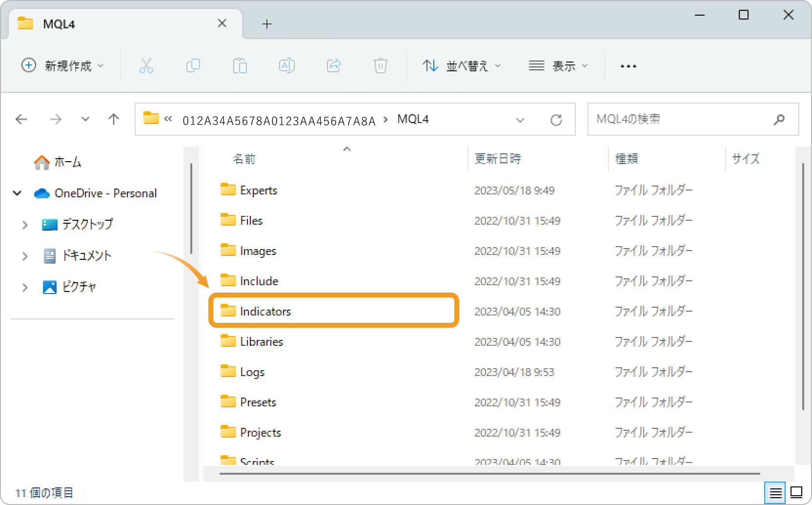The width and height of the screenshot is (812, 505).
Task: Open the 並べ替え sort dropdown
Action: point(462,65)
